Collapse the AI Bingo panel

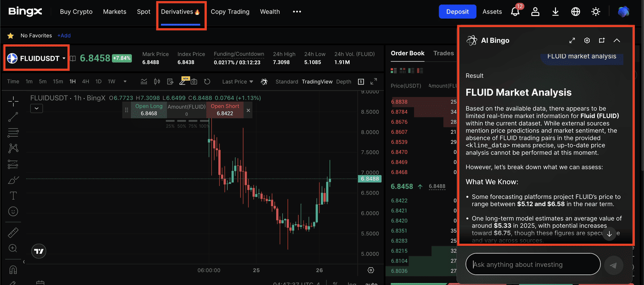[x=617, y=40]
